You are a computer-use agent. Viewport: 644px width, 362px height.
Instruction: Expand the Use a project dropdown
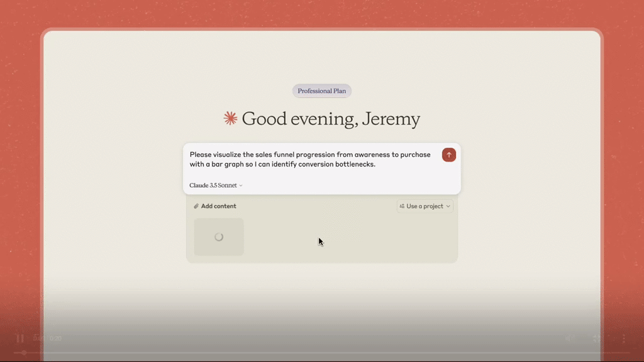425,206
